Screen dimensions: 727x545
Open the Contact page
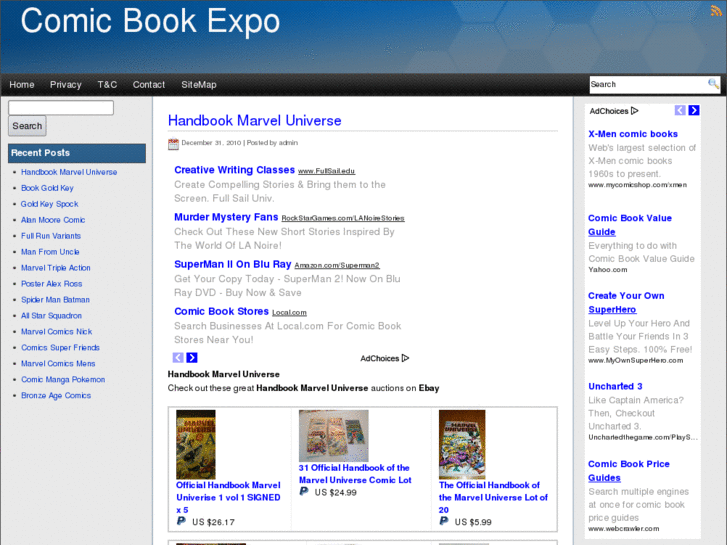(149, 84)
